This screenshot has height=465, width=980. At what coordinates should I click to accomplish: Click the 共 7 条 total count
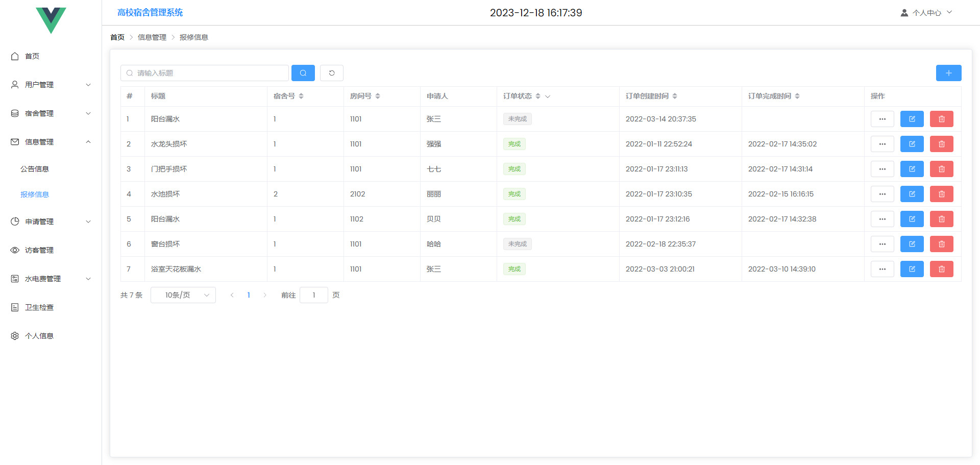(131, 295)
